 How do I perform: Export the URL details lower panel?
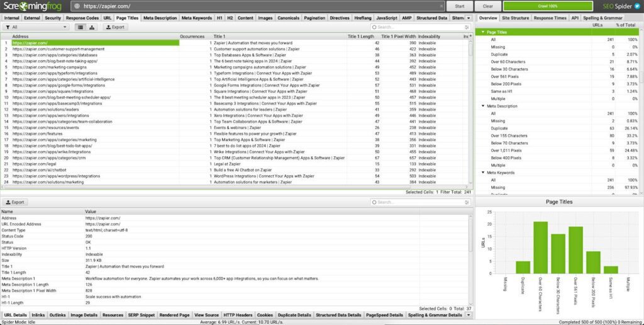pos(15,202)
